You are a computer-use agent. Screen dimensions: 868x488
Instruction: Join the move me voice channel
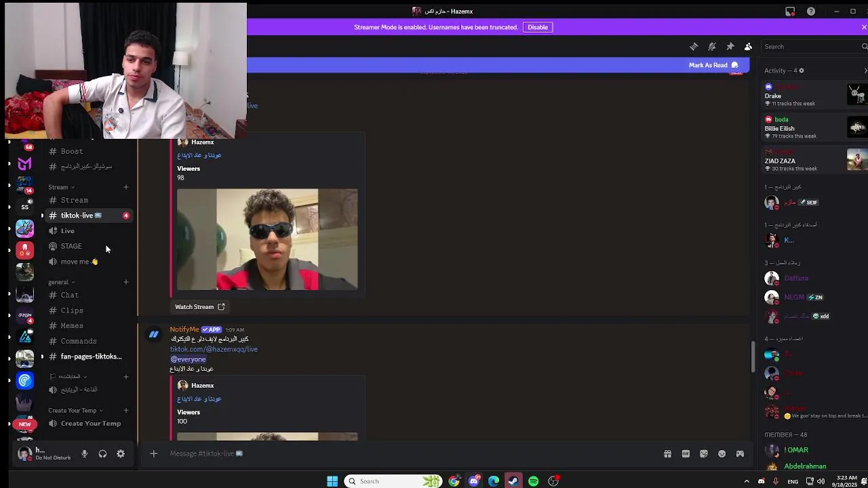click(88, 262)
